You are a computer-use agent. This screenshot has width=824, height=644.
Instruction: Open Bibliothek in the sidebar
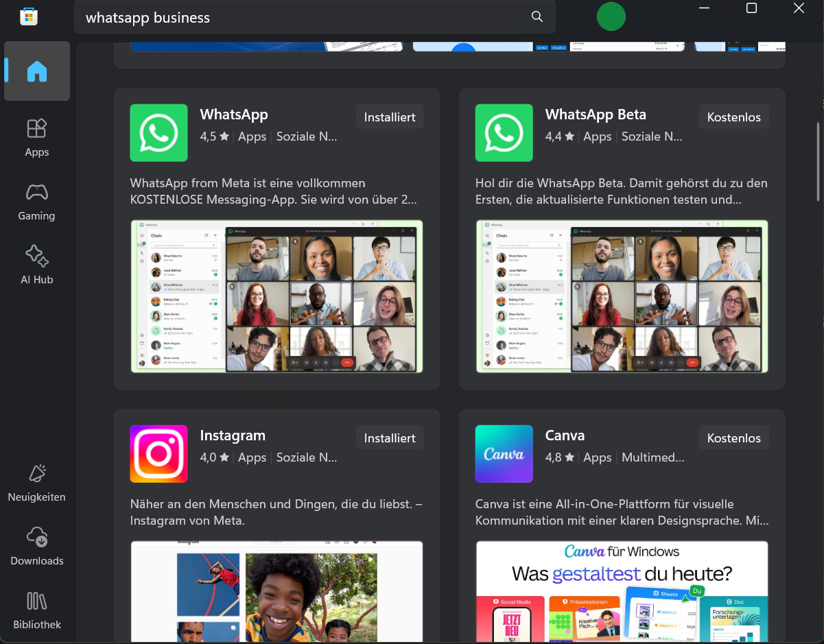pos(37,610)
